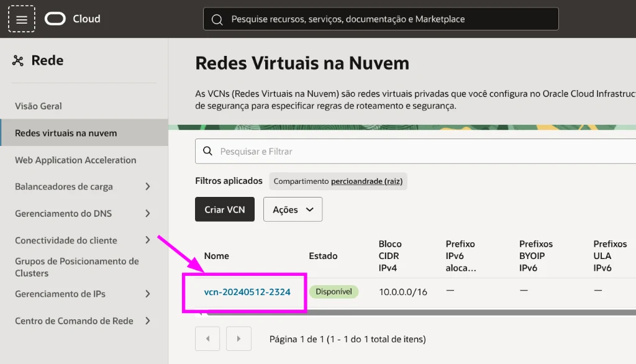
Task: Go to previous page arrow button
Action: (x=207, y=339)
